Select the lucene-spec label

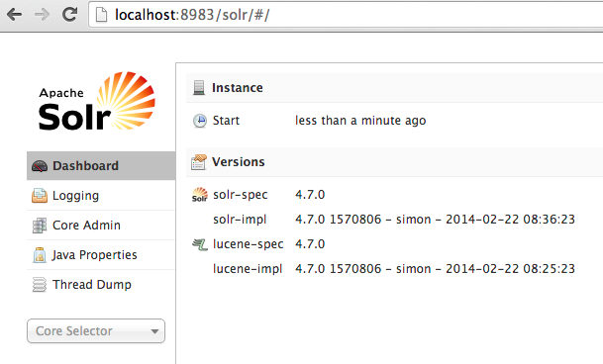point(249,244)
